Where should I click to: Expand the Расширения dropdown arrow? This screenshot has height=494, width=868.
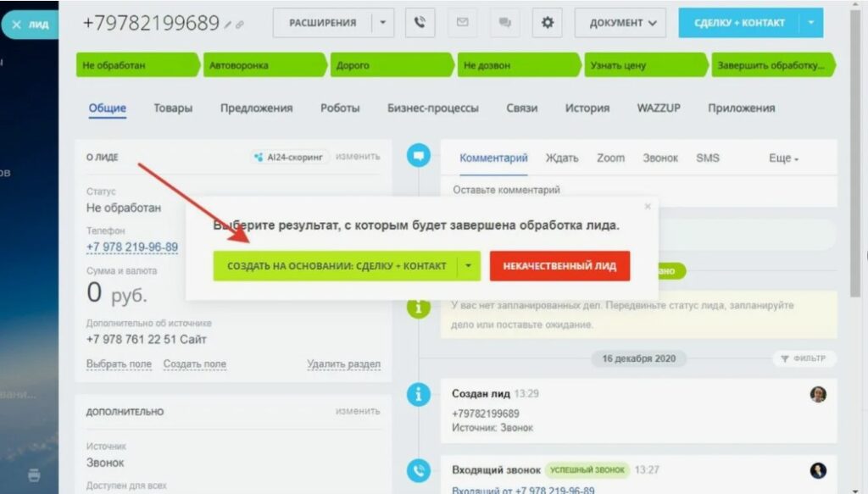[382, 23]
